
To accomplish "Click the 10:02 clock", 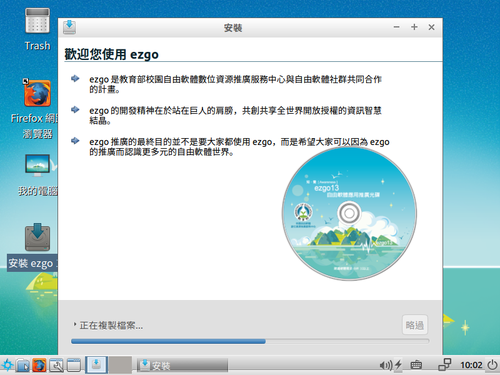I will coord(471,365).
